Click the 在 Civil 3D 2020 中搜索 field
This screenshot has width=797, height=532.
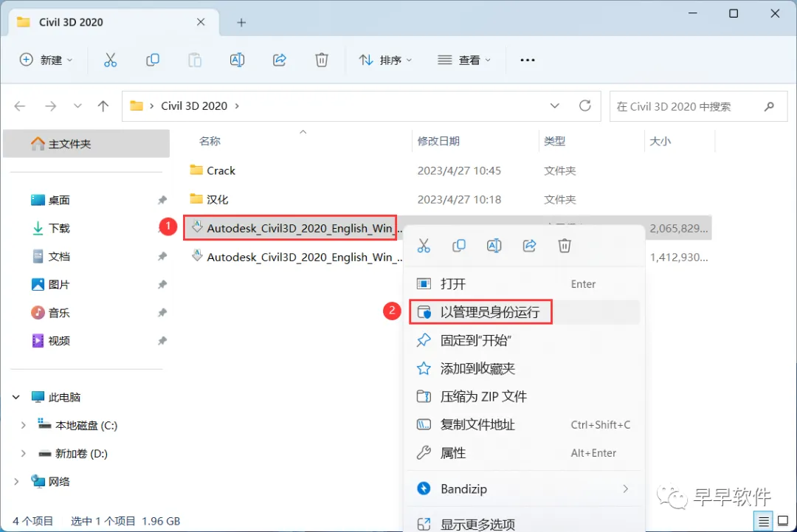[x=698, y=106]
